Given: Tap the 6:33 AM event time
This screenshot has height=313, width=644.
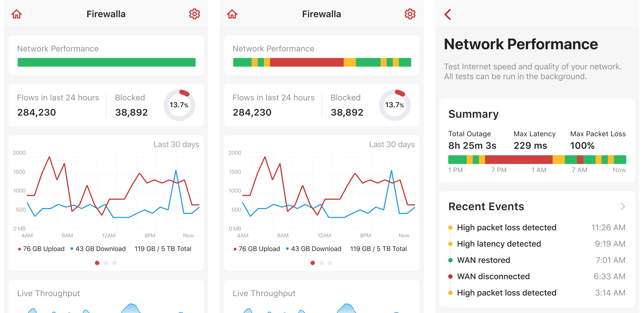Looking at the screenshot, I should click(610, 276).
